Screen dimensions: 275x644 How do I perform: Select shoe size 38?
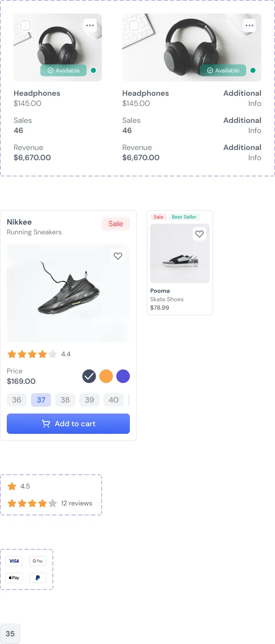click(65, 400)
